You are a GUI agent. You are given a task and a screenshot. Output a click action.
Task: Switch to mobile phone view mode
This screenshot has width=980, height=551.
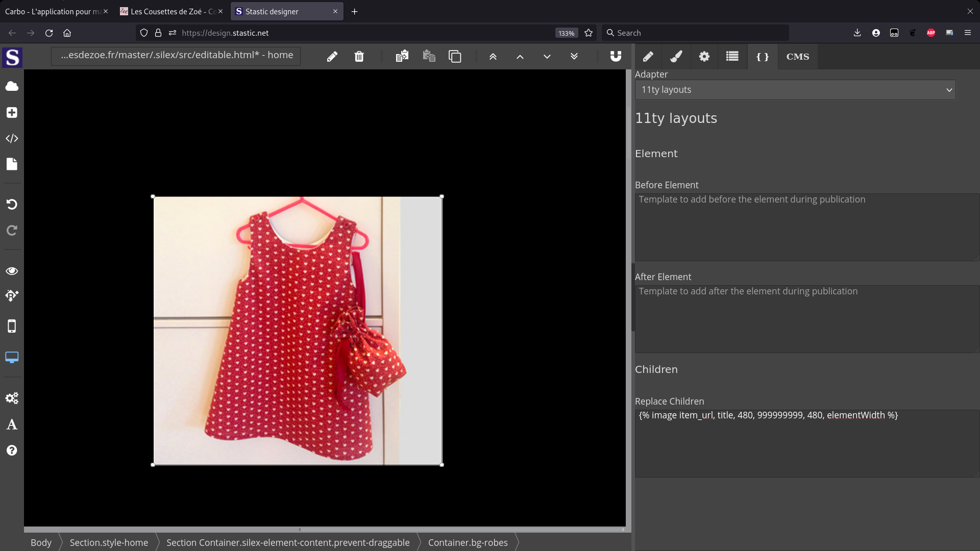pyautogui.click(x=12, y=326)
